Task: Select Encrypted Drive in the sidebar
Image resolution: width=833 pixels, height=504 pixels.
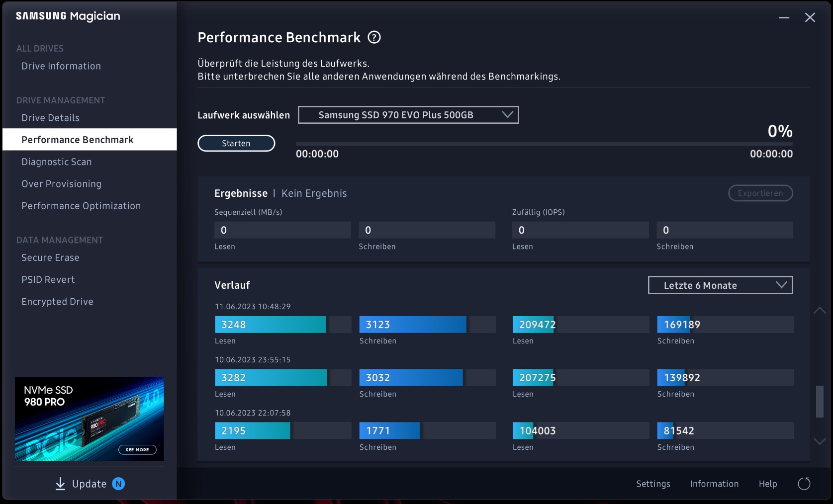Action: 57,302
